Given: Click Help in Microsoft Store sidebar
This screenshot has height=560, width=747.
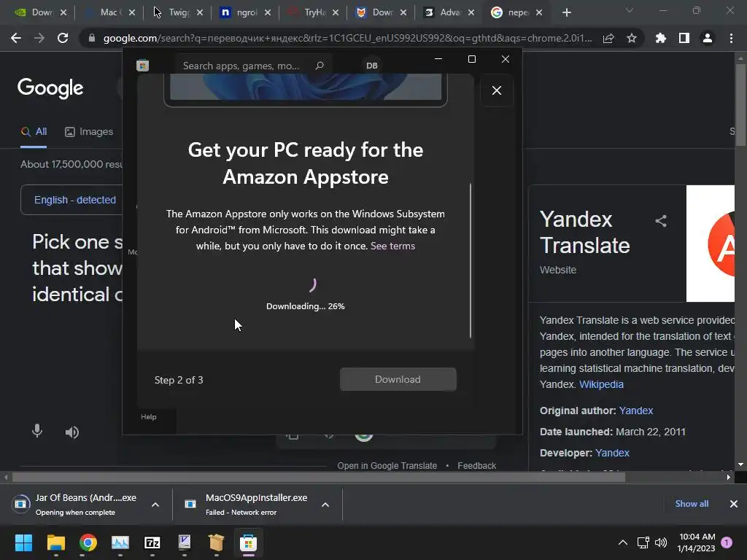Looking at the screenshot, I should point(149,416).
